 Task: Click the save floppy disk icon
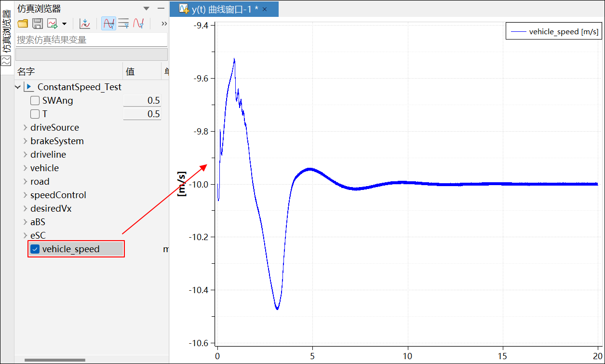point(38,24)
